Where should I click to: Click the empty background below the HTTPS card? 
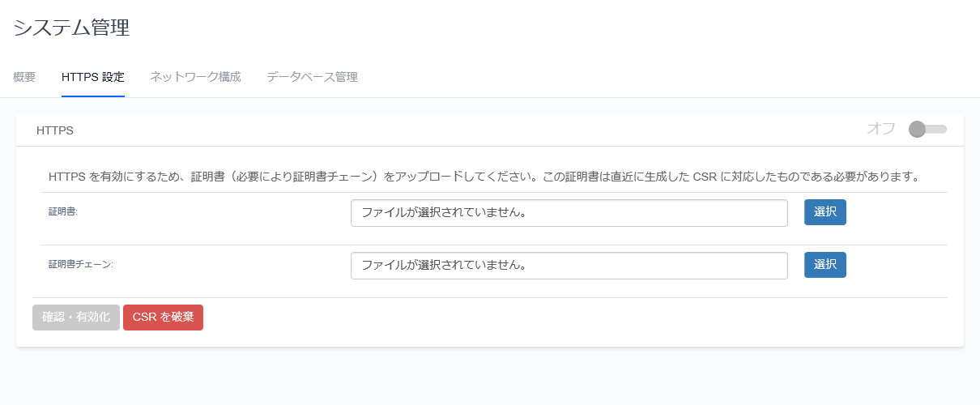490,377
